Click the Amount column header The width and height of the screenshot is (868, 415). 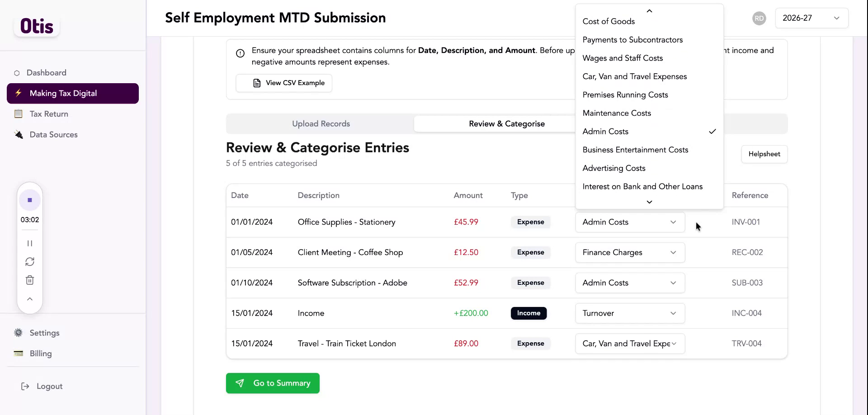pyautogui.click(x=468, y=195)
